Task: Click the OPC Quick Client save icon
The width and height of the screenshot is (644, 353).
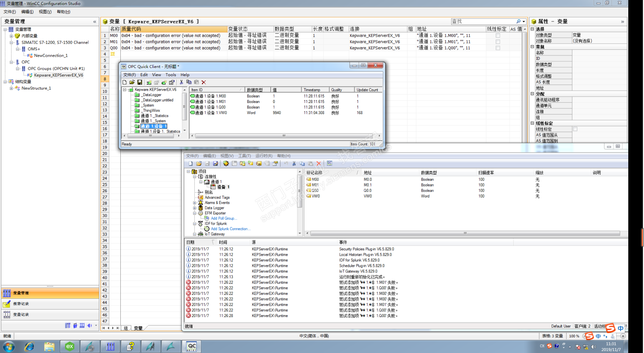Action: pos(140,82)
